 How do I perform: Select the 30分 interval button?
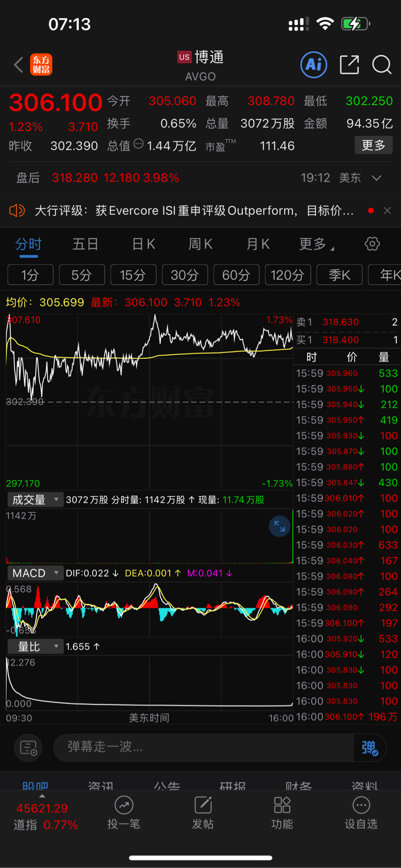(x=185, y=275)
